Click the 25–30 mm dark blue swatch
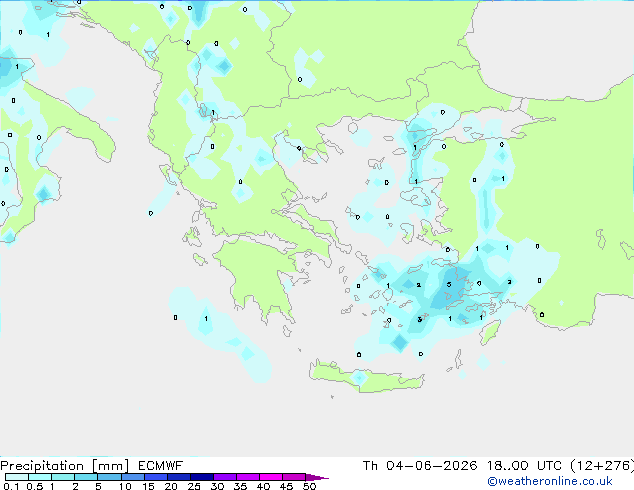634x490 pixels. 202,477
